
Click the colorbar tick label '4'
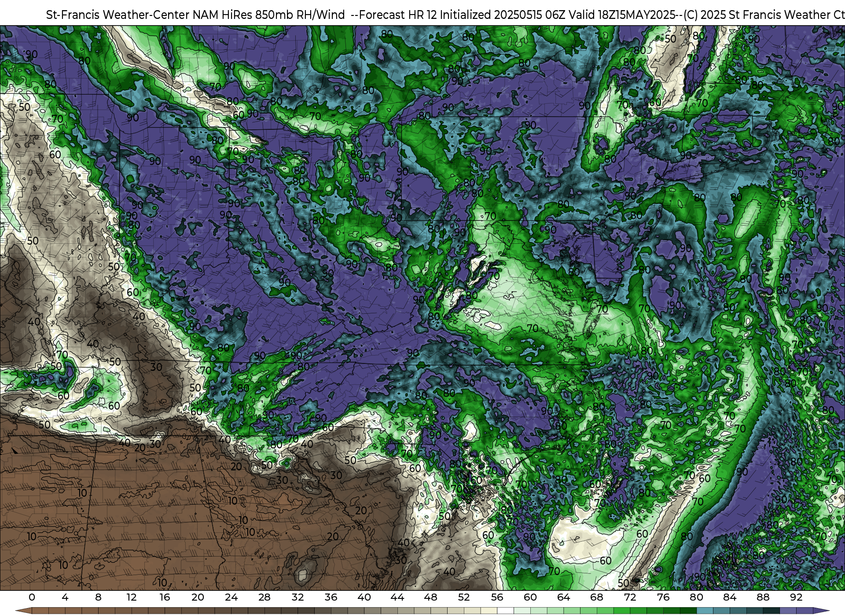click(65, 598)
